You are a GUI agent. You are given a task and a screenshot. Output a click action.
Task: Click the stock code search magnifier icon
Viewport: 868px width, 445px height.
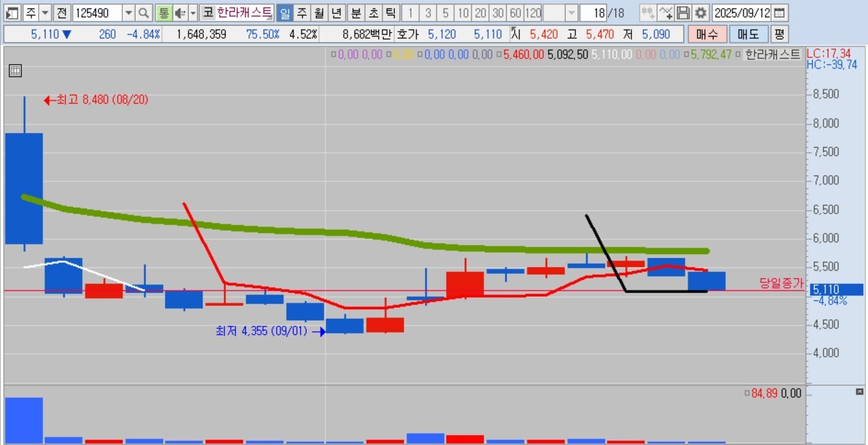pyautogui.click(x=143, y=13)
